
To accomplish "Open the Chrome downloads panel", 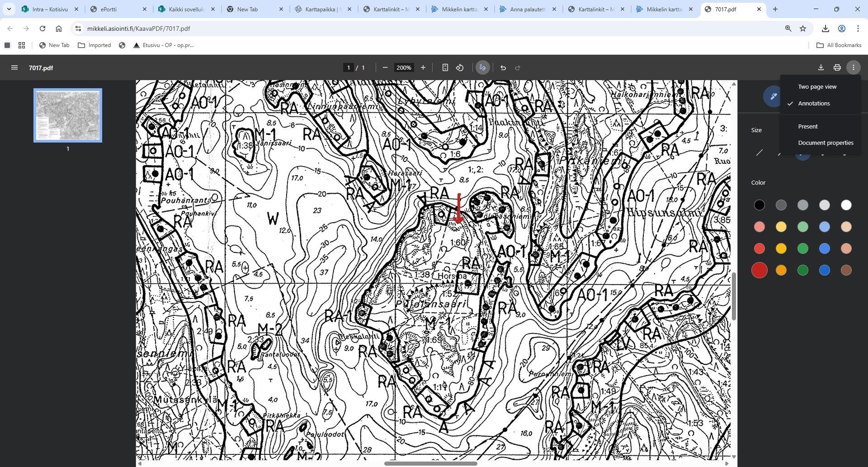I will (x=826, y=29).
